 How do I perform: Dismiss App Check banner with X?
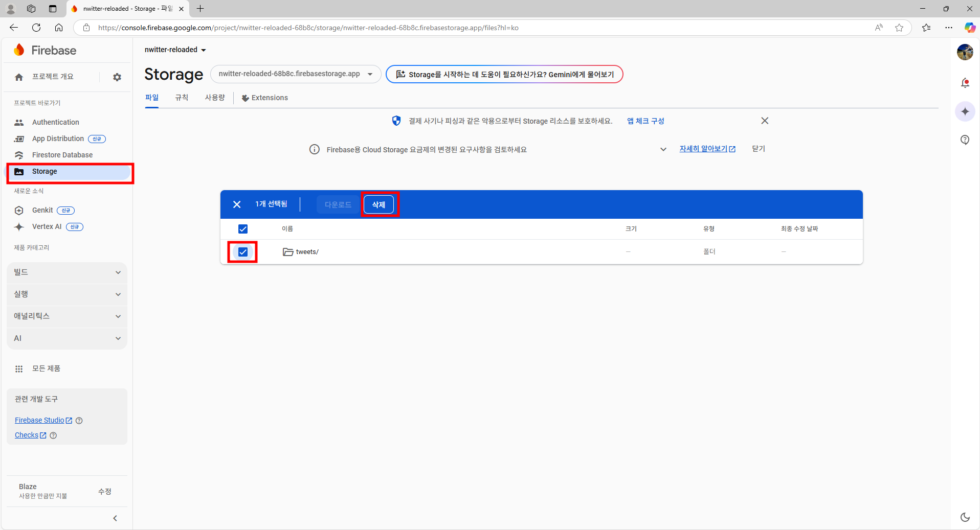[x=765, y=121]
